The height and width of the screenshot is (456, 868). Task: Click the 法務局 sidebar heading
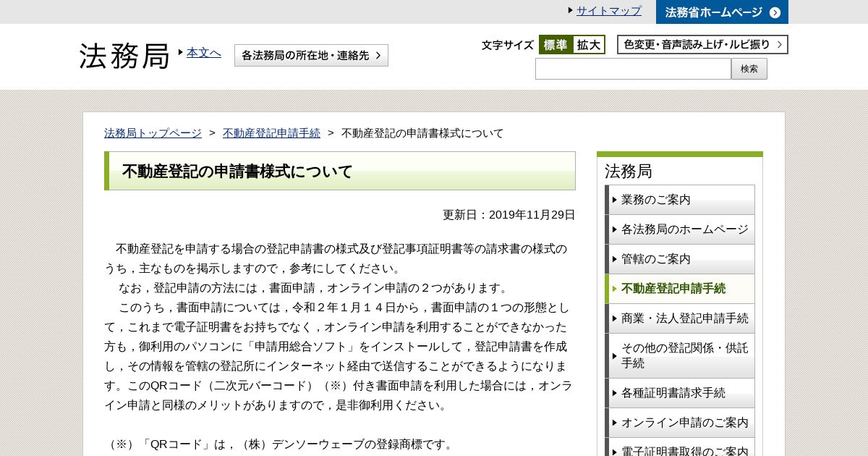pos(629,172)
